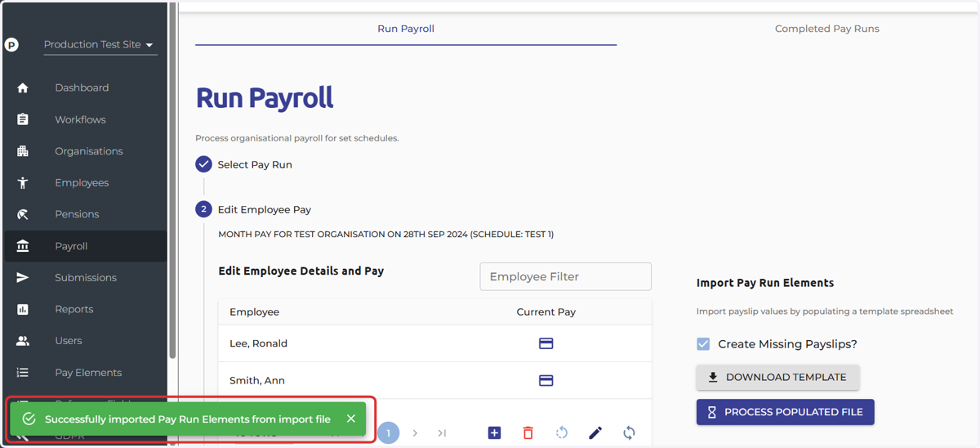Click the PROCESS POPULATED FILE button

(x=785, y=412)
